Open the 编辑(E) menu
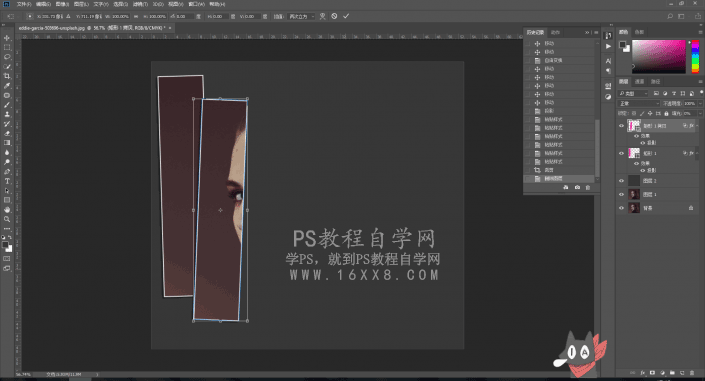The height and width of the screenshot is (381, 705). pos(43,4)
